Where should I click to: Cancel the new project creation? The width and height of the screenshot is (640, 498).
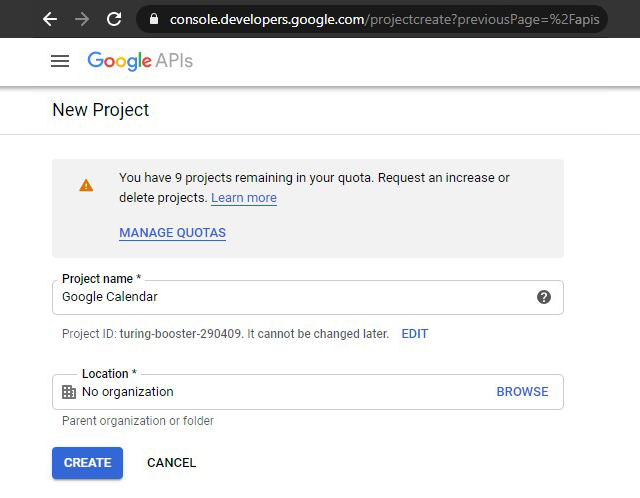(x=171, y=463)
